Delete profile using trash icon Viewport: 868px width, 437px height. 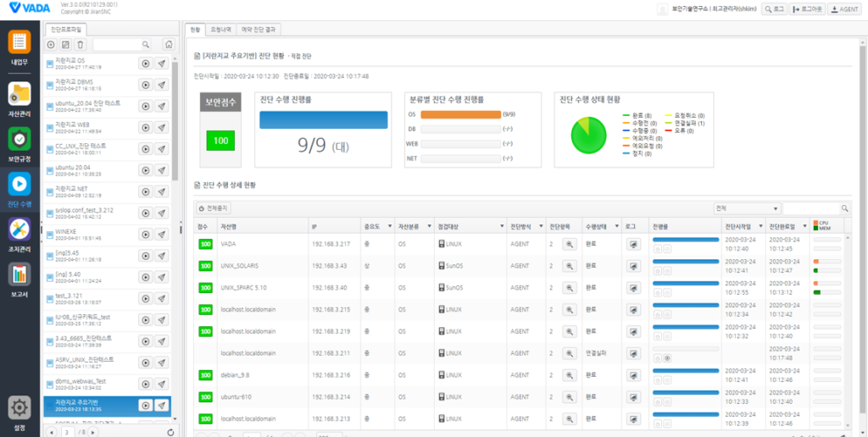[x=81, y=44]
